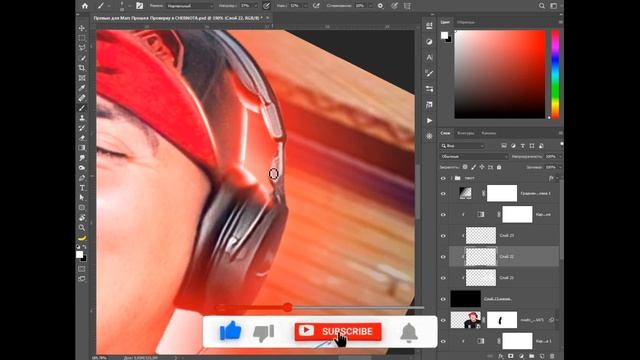Open the layer filter kind dropdown
The width and height of the screenshot is (640, 360).
tap(462, 146)
